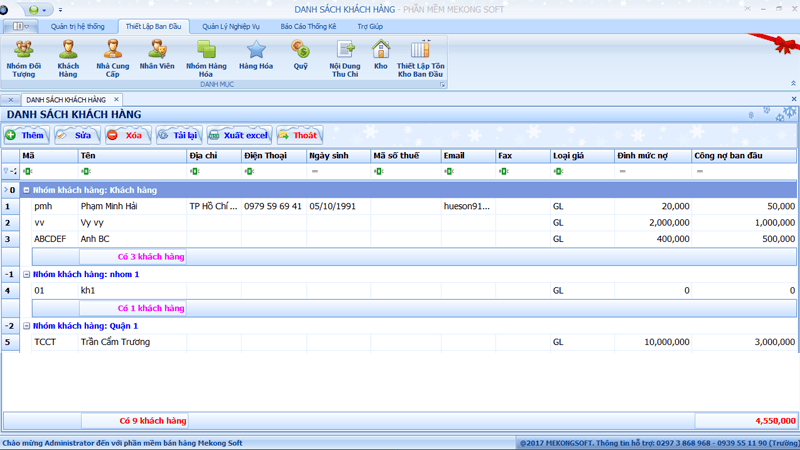Screen dimensions: 800x450
Task: Select customer row kh1
Action: [x=399, y=291]
